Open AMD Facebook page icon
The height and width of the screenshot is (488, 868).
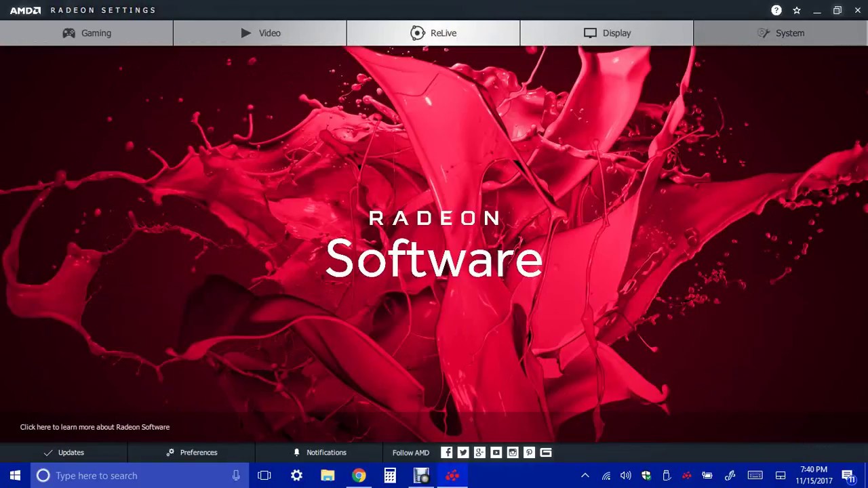tap(446, 452)
